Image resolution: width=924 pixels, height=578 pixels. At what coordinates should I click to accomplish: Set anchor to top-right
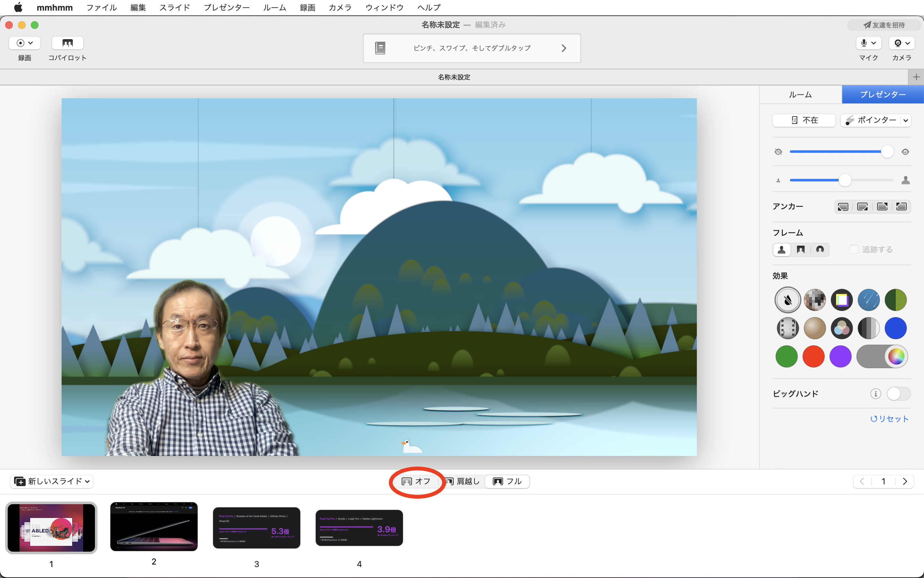click(x=882, y=207)
